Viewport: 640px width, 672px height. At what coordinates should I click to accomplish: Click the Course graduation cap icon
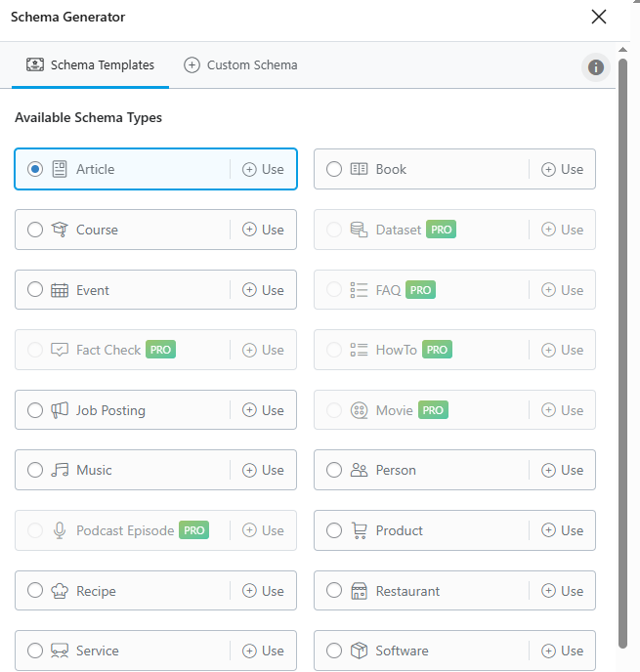[60, 230]
